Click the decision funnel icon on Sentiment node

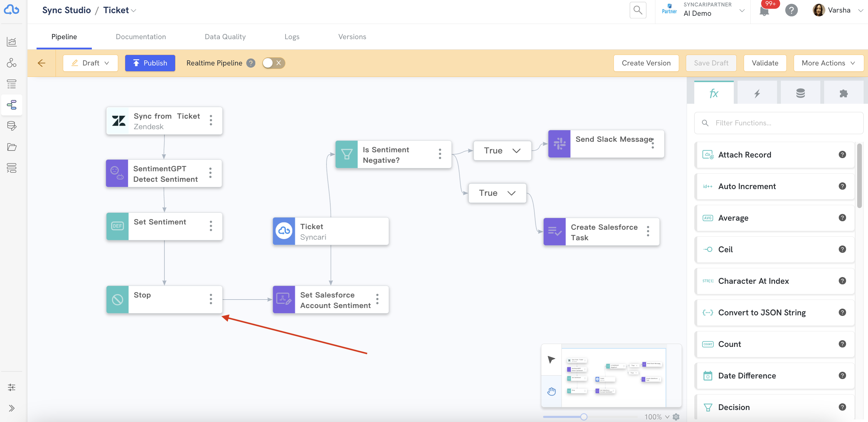(x=346, y=154)
